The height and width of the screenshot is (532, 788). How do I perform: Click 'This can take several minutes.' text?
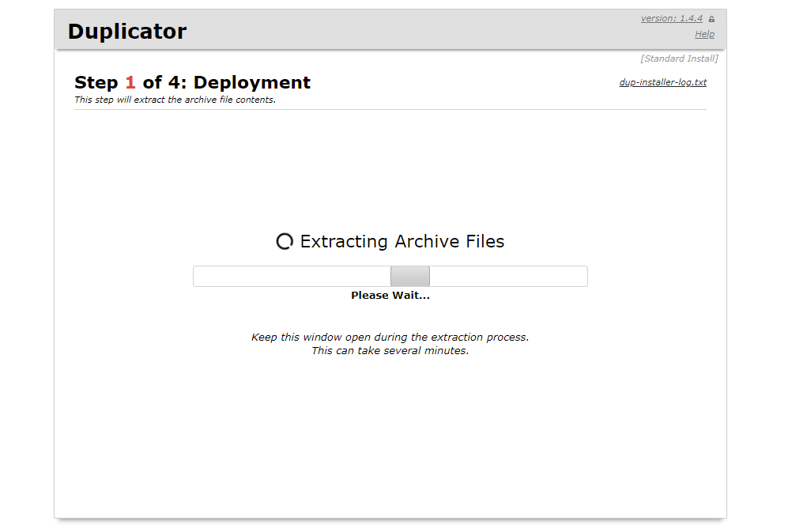pos(390,350)
